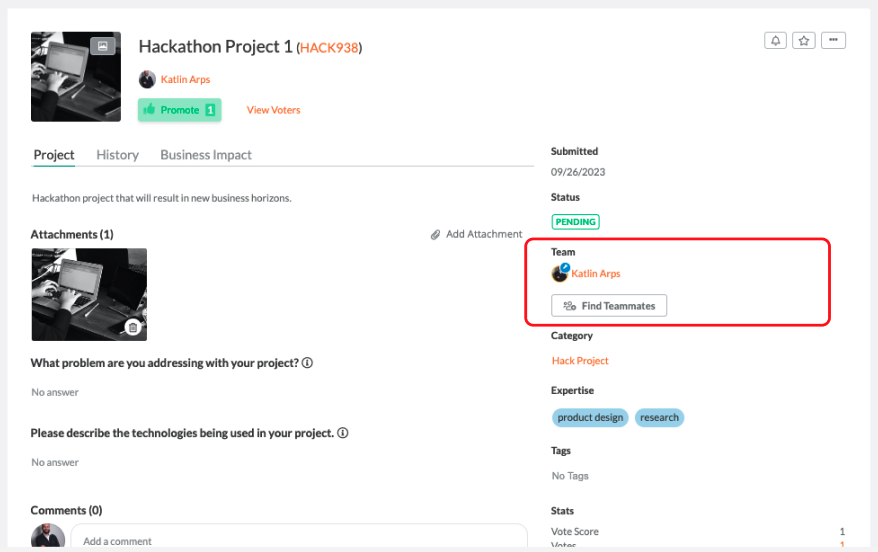This screenshot has height=552, width=878.
Task: Click the image icon on project cover
Action: [x=102, y=46]
